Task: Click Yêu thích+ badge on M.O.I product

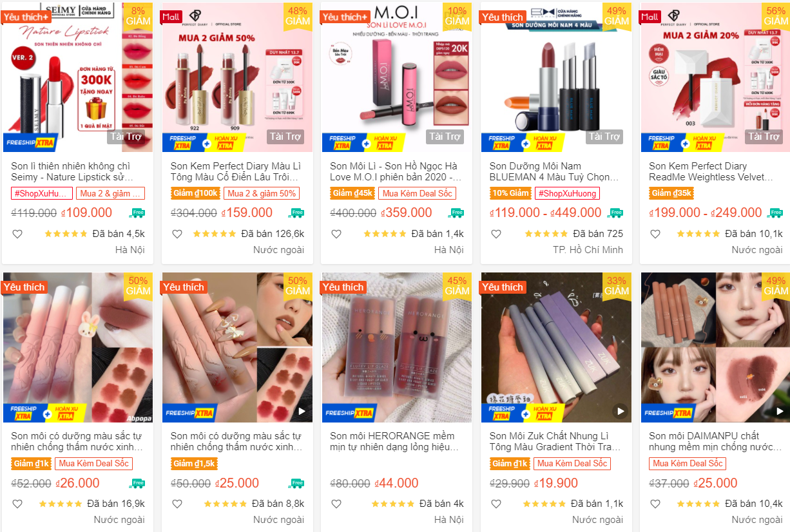Action: coord(346,17)
